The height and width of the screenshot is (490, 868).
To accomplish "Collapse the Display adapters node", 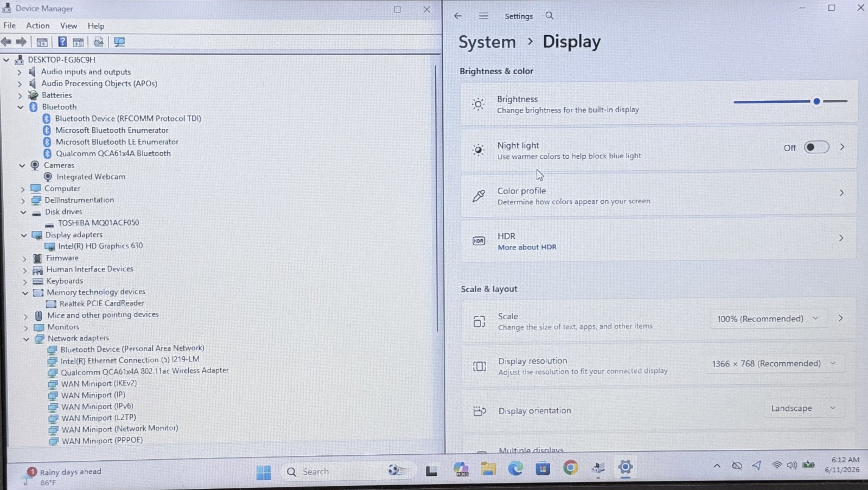I will pyautogui.click(x=23, y=235).
